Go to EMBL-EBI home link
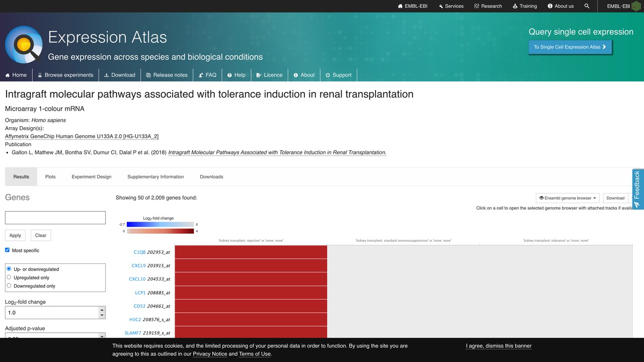Screen dimensions: 644x362 (413, 6)
